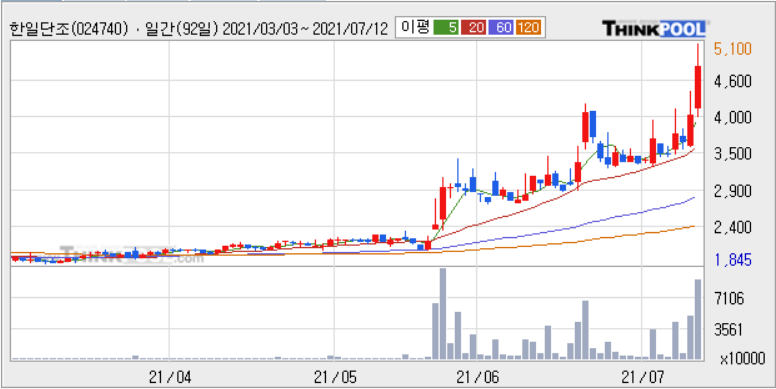
Task: Click the 21/06 date axis label
Action: click(477, 379)
